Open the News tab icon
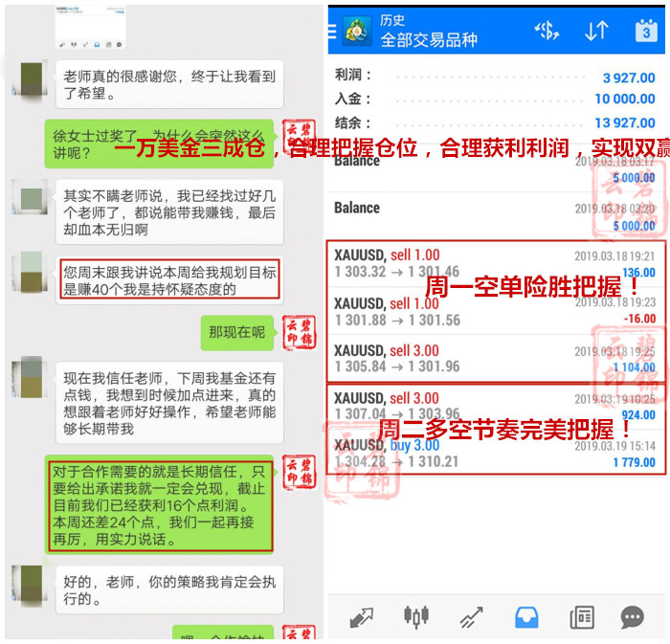Image resolution: width=670 pixels, height=644 pixels. [581, 617]
